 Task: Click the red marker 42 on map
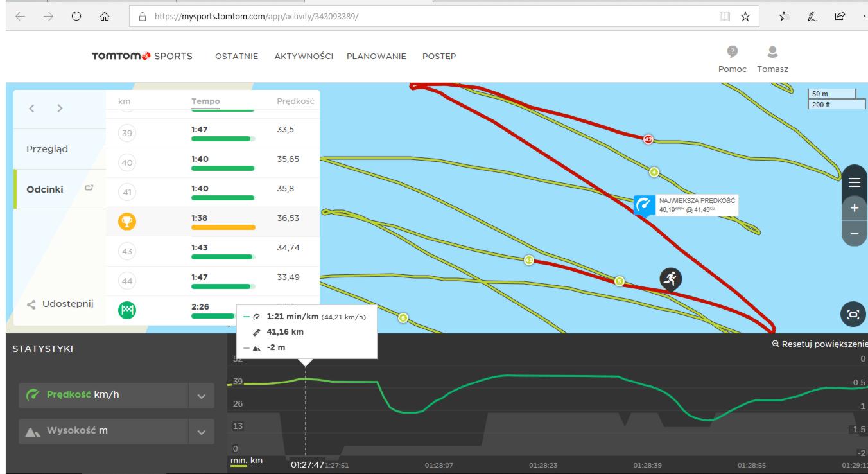(648, 139)
